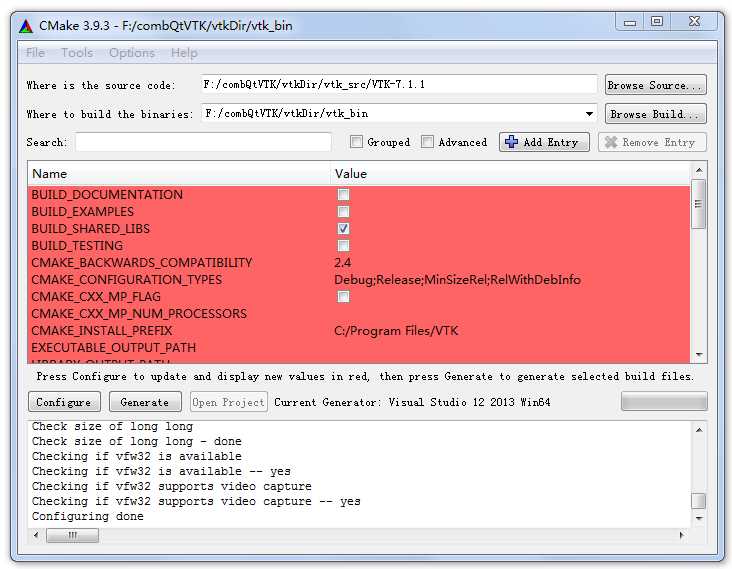Click the Value column header
Viewport: 732px width, 569px height.
coord(510,174)
